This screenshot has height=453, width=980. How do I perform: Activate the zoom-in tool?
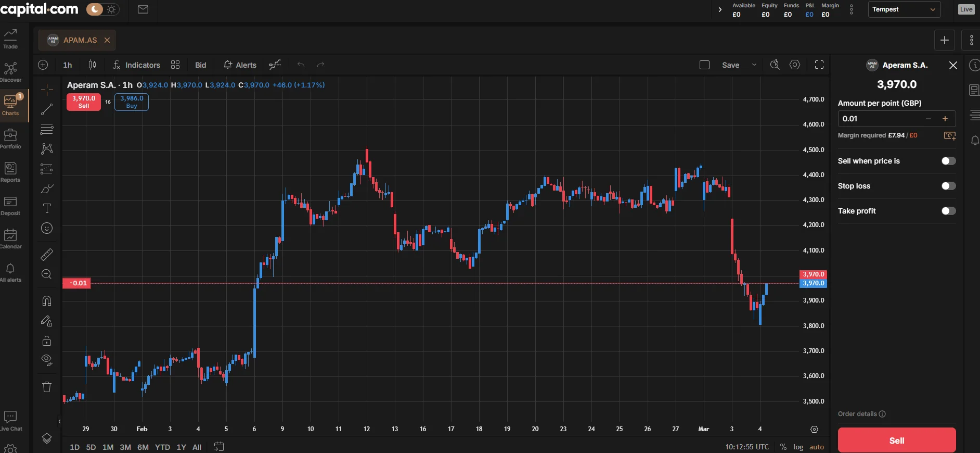point(47,274)
